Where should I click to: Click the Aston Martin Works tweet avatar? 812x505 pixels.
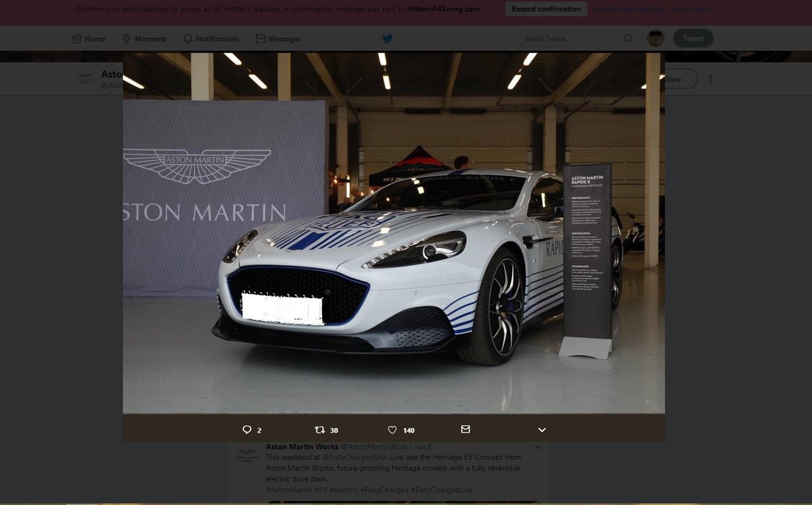(x=247, y=455)
